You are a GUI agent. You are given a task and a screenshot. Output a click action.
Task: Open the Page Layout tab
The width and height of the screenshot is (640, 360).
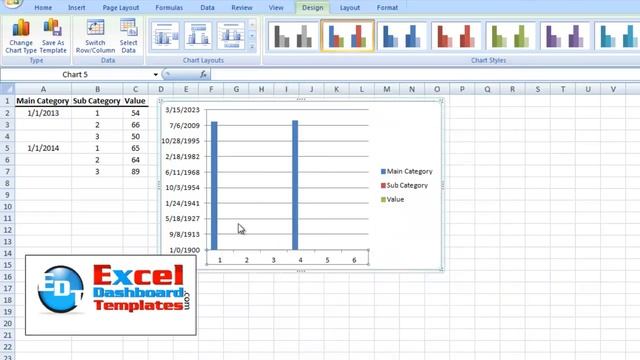(121, 8)
